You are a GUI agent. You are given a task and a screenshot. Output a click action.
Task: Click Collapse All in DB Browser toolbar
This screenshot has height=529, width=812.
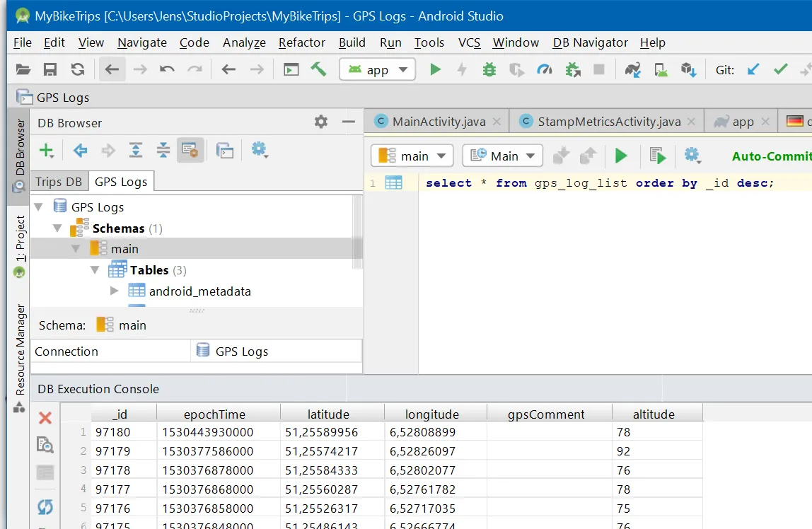(163, 150)
